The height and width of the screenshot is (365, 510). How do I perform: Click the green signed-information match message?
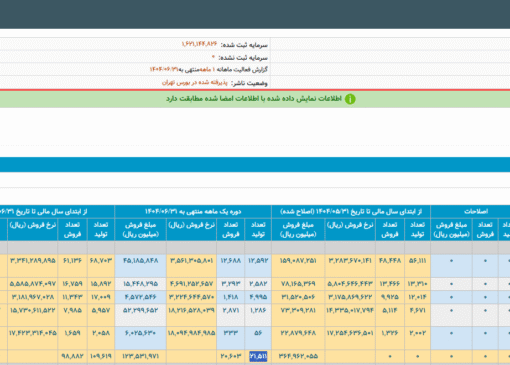[x=254, y=99]
